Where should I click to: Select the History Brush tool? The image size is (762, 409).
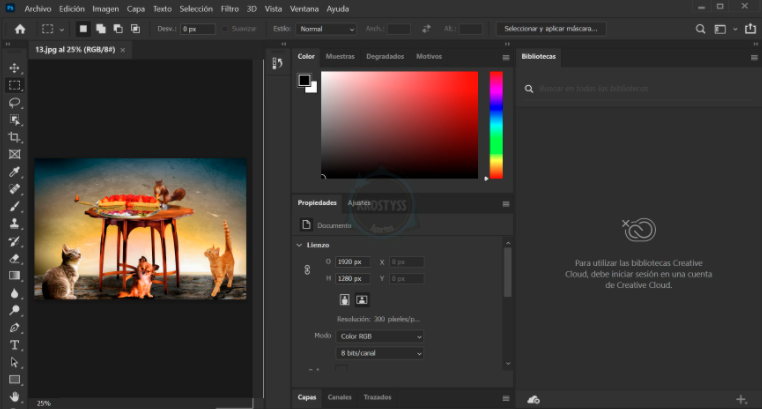(x=14, y=241)
